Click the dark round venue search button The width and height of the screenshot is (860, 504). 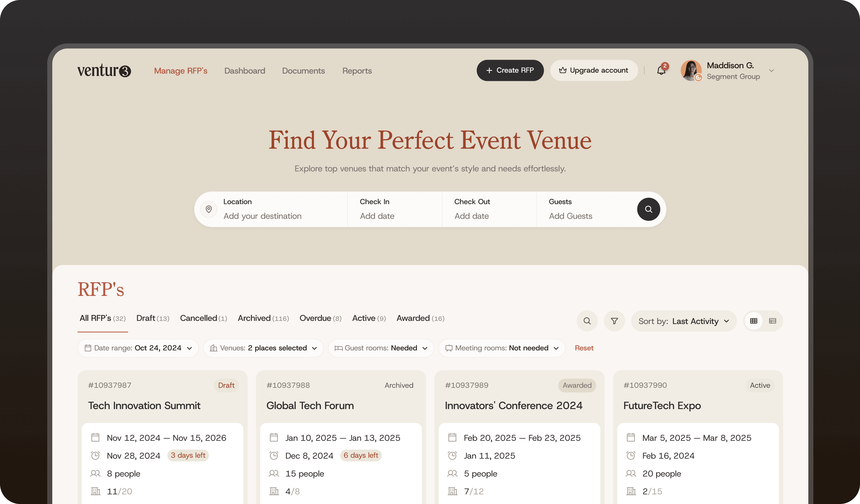pos(648,209)
